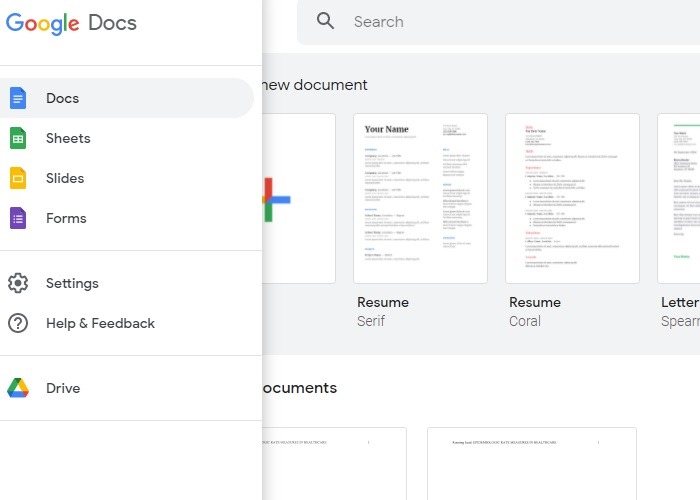Image resolution: width=700 pixels, height=500 pixels.
Task: Open Sheets from the side menu
Action: pos(127,138)
